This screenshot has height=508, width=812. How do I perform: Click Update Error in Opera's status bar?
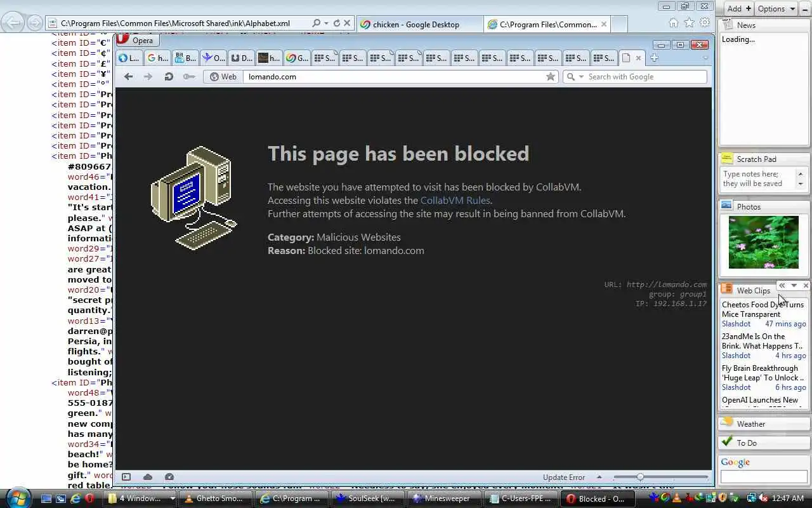tap(564, 478)
